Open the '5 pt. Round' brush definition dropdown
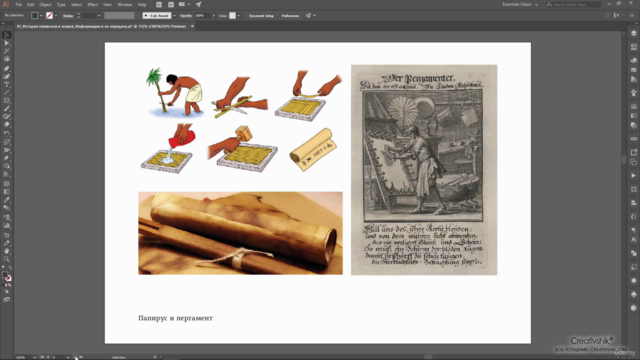 [x=174, y=16]
